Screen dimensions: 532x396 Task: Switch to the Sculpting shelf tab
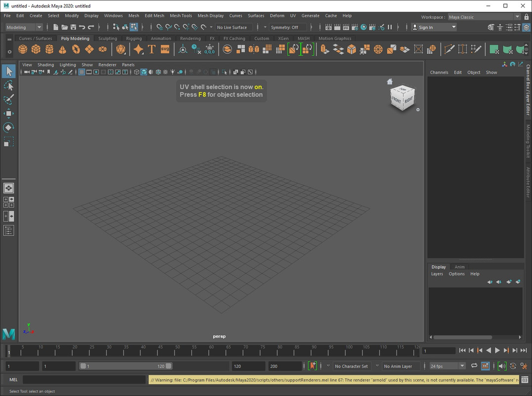click(x=107, y=39)
